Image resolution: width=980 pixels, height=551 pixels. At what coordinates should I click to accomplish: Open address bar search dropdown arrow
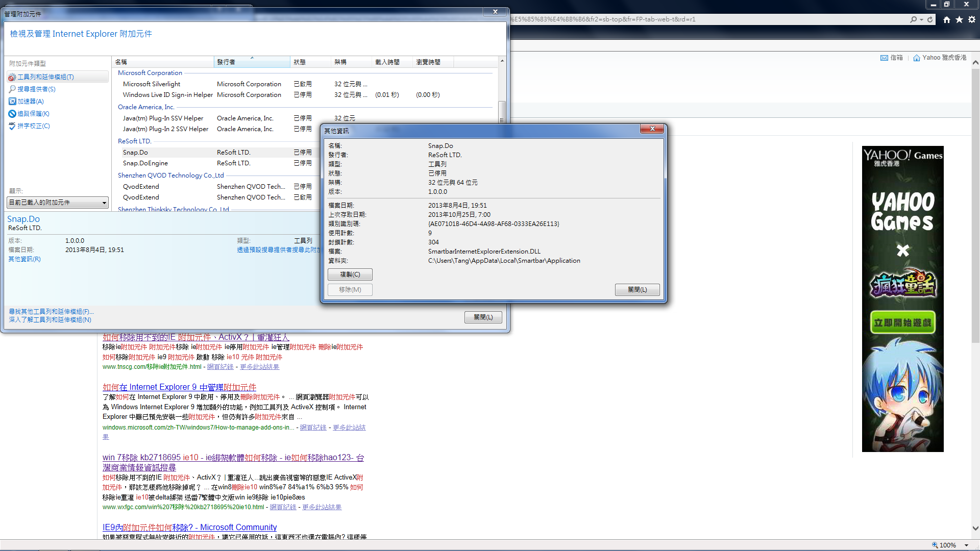pyautogui.click(x=921, y=19)
